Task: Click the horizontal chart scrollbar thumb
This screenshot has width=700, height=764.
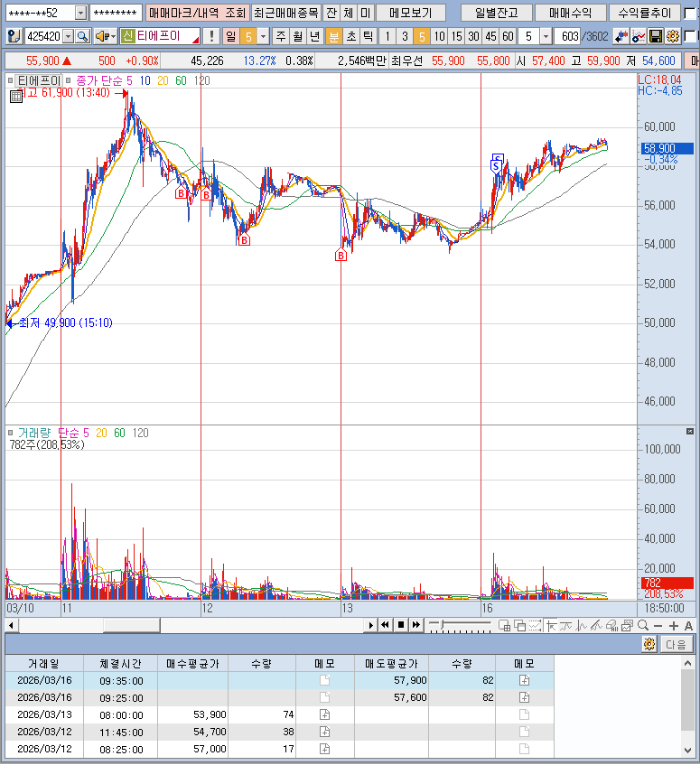Action: coord(132,625)
